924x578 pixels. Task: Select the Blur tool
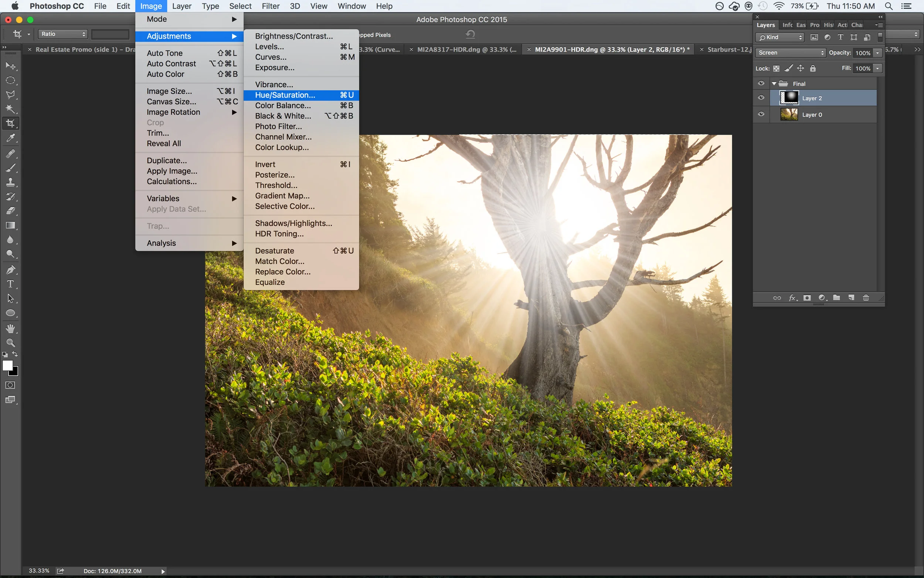[10, 240]
